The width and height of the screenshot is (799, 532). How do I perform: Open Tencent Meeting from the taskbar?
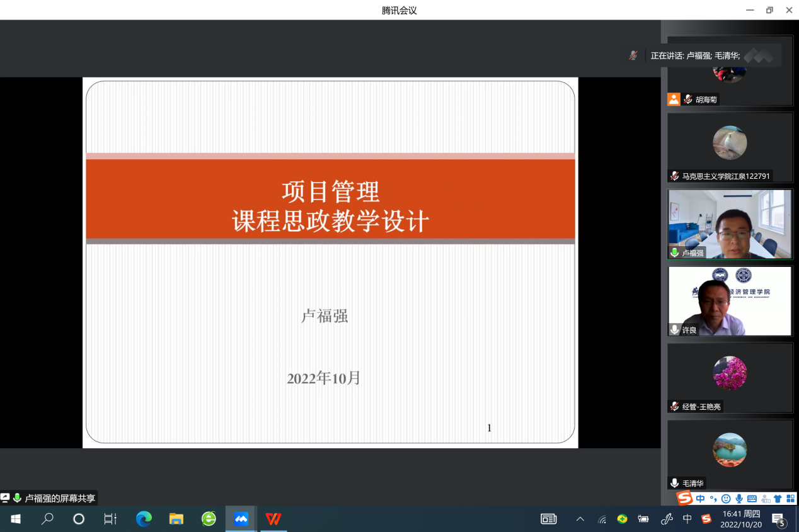click(241, 519)
